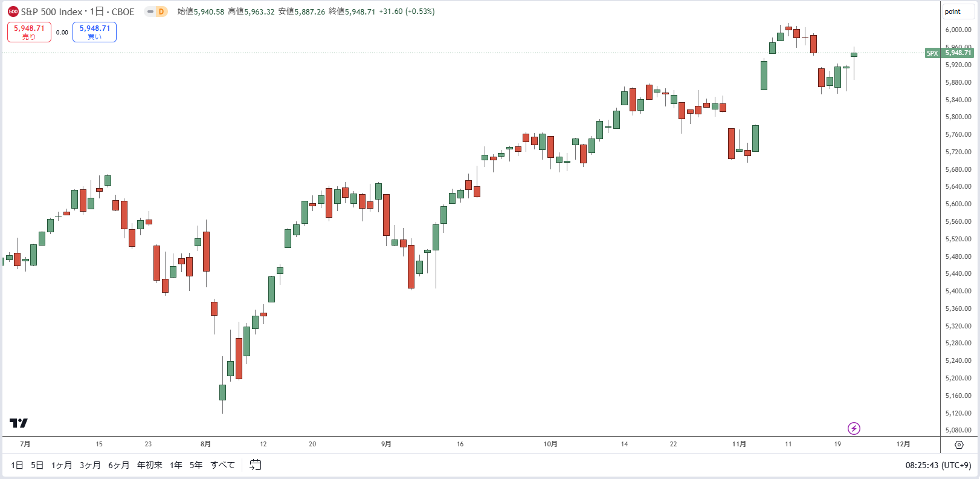The image size is (980, 479).
Task: Click the 始値5,940.58 open value
Action: (x=201, y=11)
